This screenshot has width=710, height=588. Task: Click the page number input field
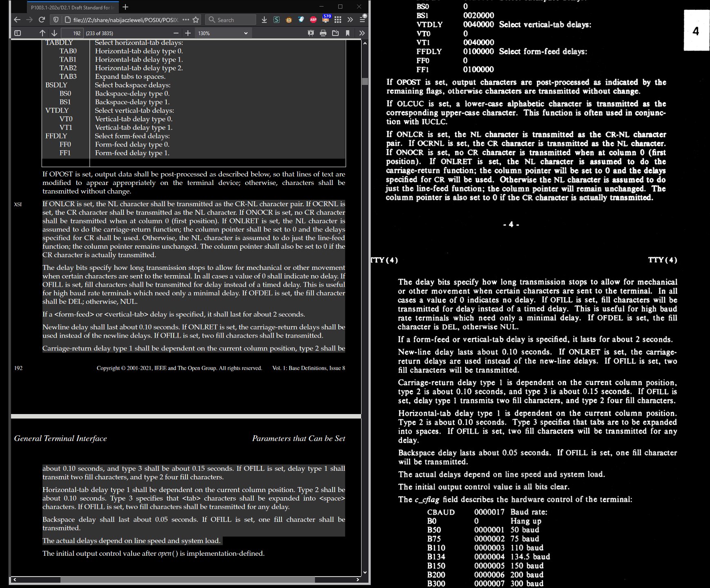72,33
